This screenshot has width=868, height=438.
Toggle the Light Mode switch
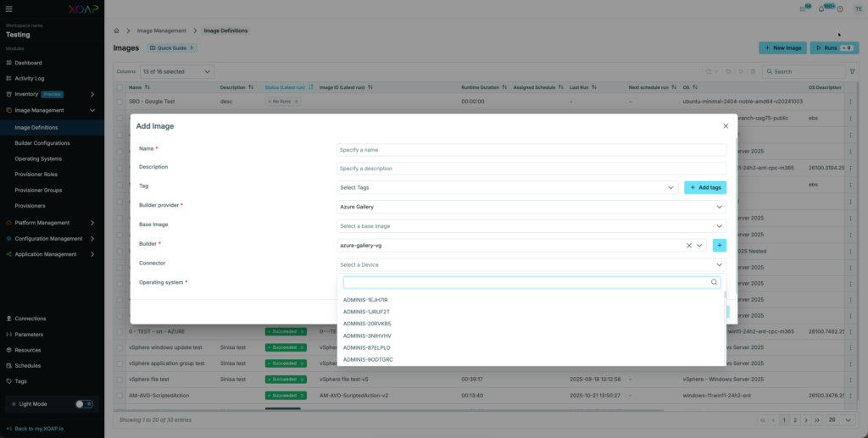tap(84, 404)
